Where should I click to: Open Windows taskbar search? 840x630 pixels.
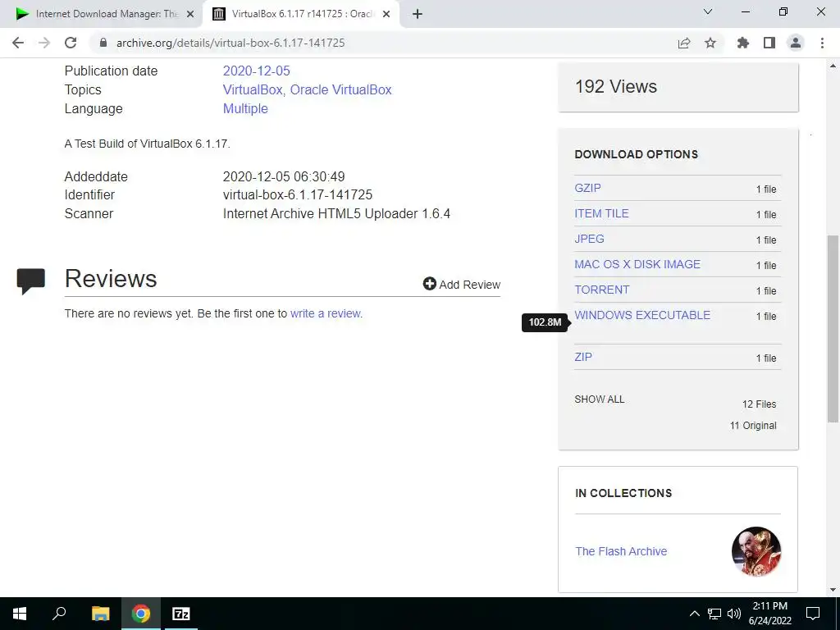click(59, 614)
